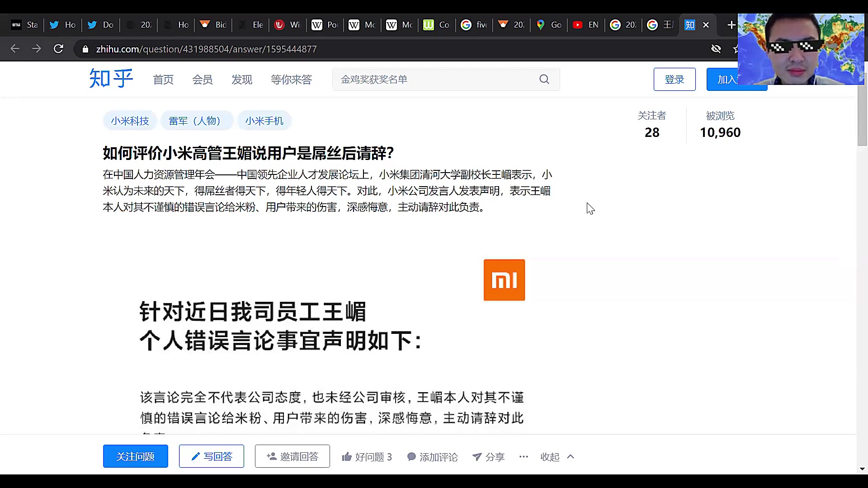868x488 pixels.
Task: Click the Zhihu 知乎 logo
Action: tap(111, 79)
